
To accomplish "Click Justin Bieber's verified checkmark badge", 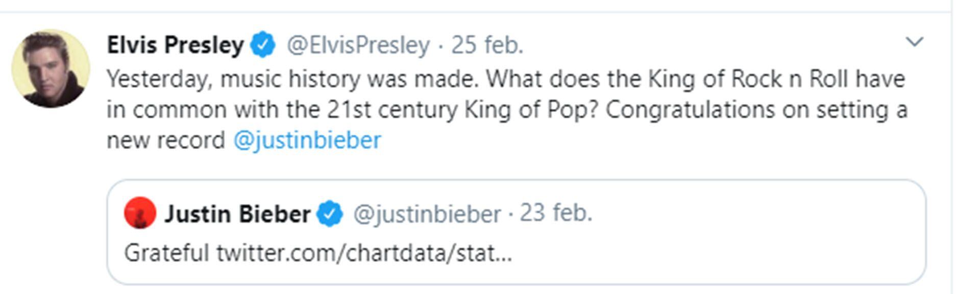I will point(330,214).
